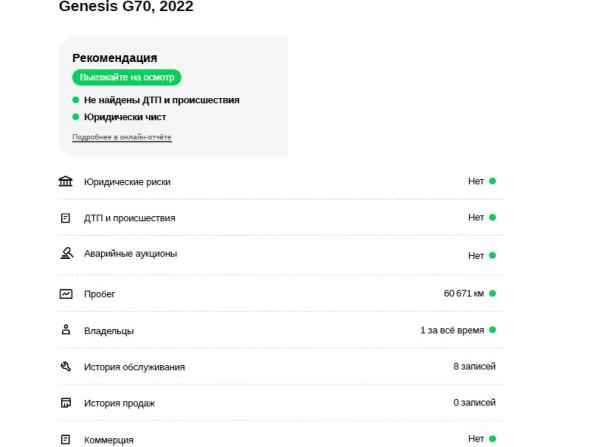The width and height of the screenshot is (591, 447).
Task: Click the Genesis G70, 2022 heading
Action: 126,6
